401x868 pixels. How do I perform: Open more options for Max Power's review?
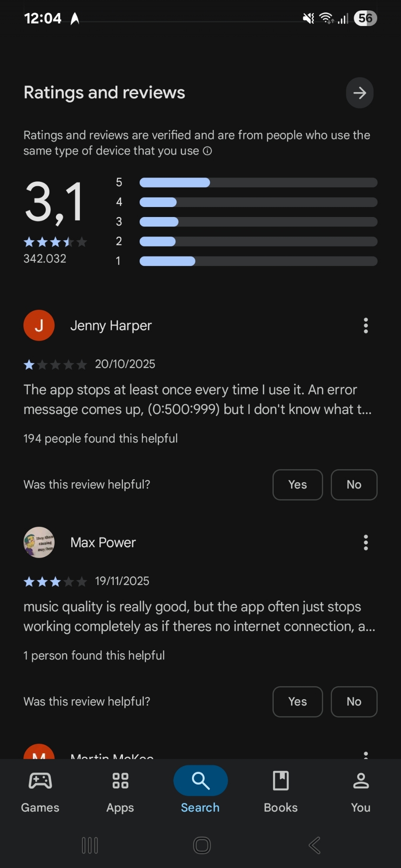(366, 542)
